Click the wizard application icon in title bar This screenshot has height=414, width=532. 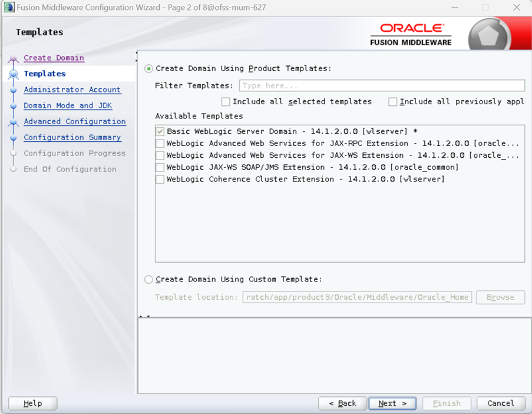9,7
